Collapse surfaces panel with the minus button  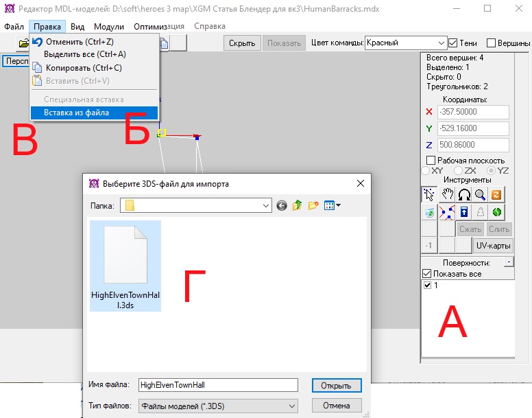coord(509,262)
